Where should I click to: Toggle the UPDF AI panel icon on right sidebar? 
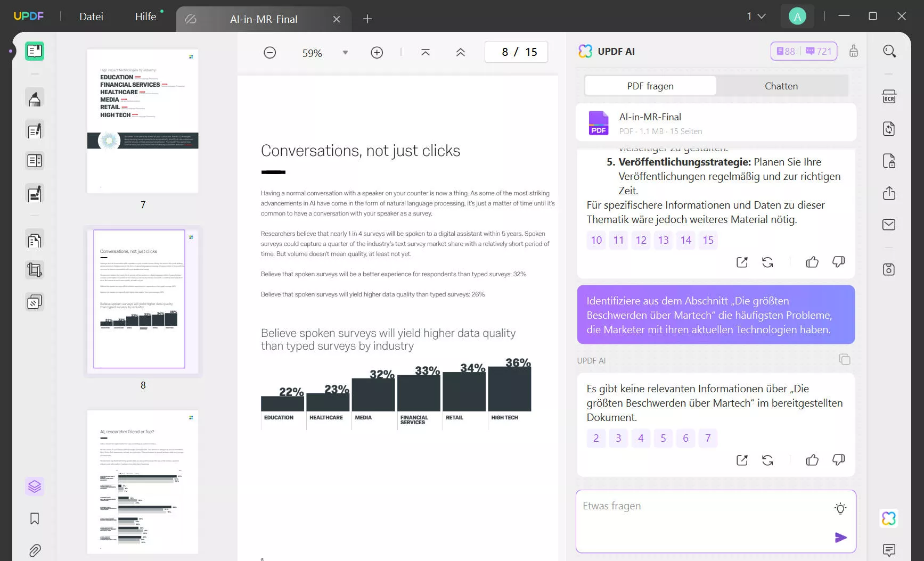tap(889, 518)
